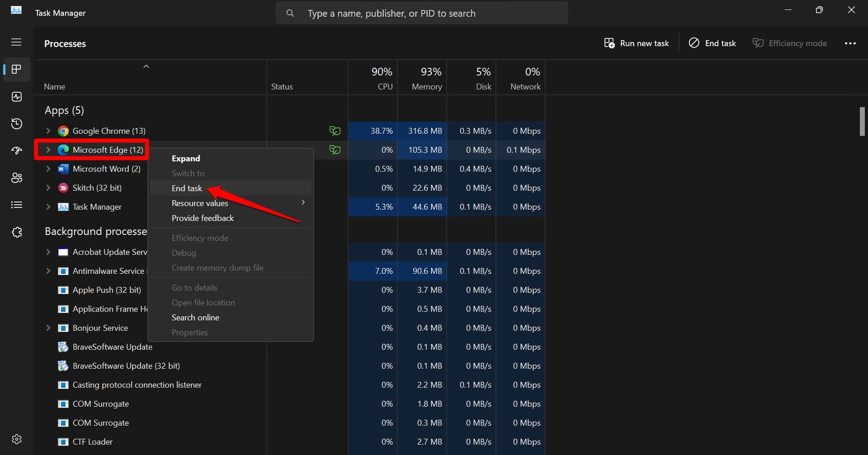Open the Performance page in sidebar

pos(17,97)
